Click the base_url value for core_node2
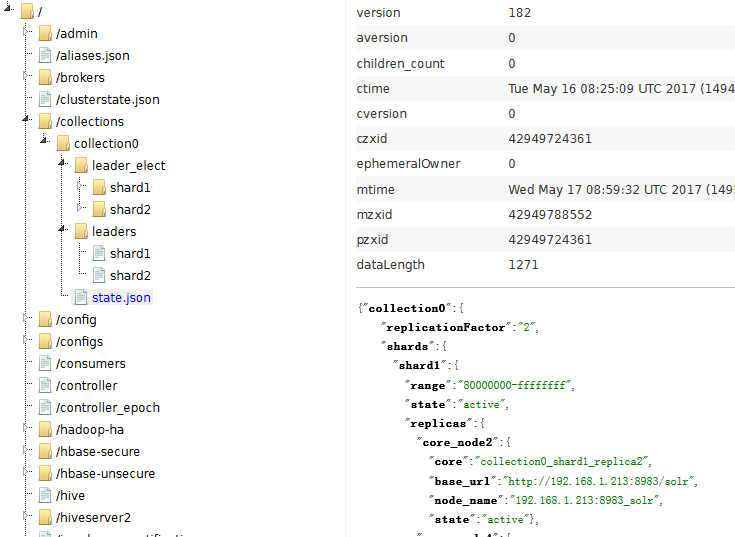Image resolution: width=735 pixels, height=537 pixels. (x=599, y=481)
